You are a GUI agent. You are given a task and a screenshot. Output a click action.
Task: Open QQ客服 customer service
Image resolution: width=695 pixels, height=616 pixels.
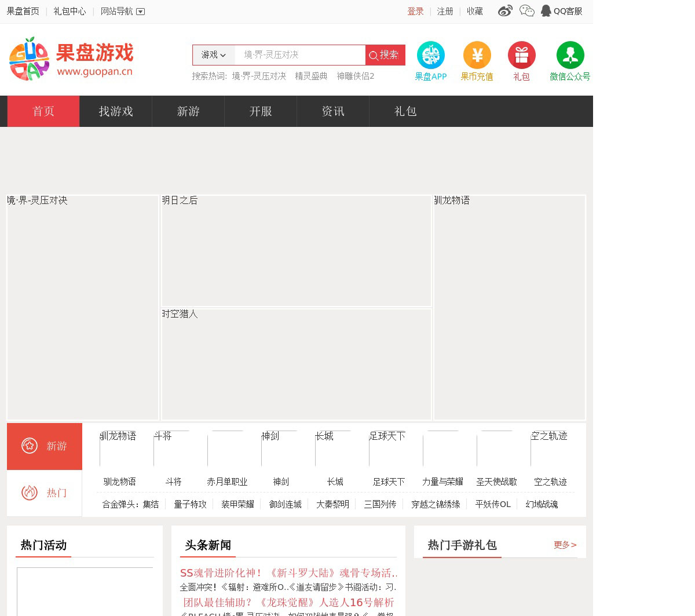point(561,11)
